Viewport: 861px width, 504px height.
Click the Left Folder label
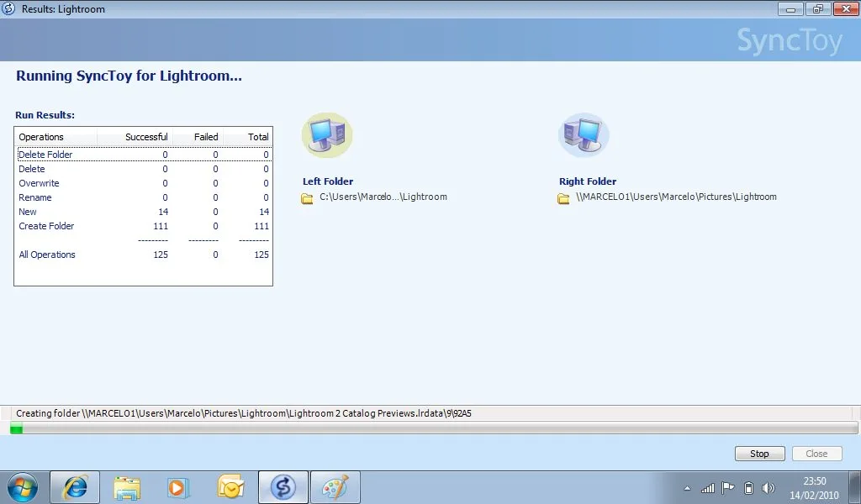328,181
